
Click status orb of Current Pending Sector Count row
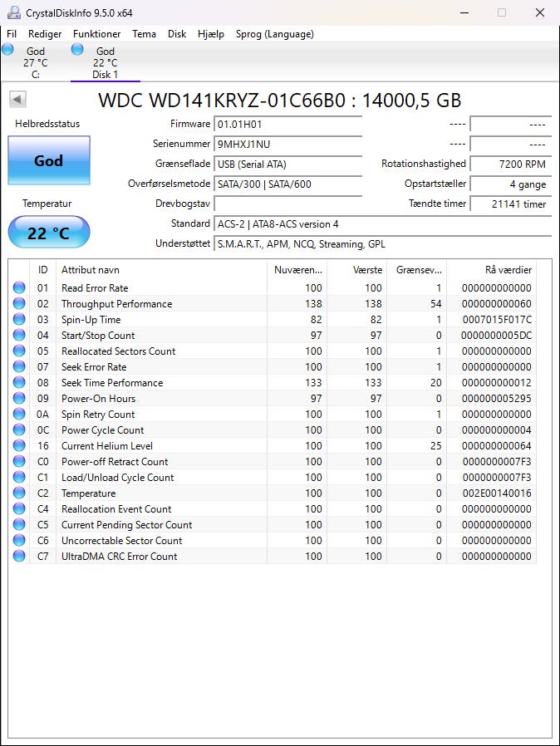[x=19, y=524]
